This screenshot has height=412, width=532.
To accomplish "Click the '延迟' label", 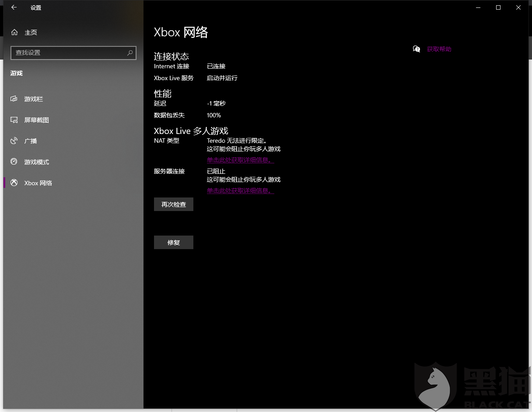I will coord(160,103).
